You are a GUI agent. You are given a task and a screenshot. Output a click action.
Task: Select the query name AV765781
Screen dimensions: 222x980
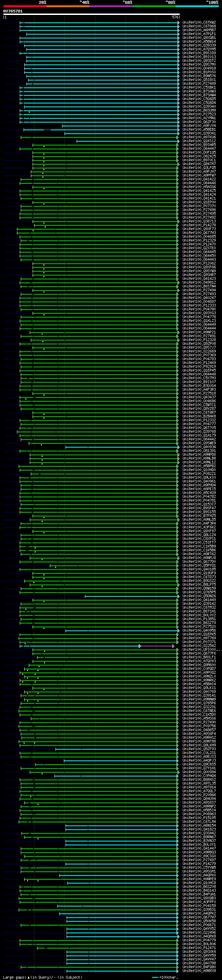pyautogui.click(x=13, y=11)
